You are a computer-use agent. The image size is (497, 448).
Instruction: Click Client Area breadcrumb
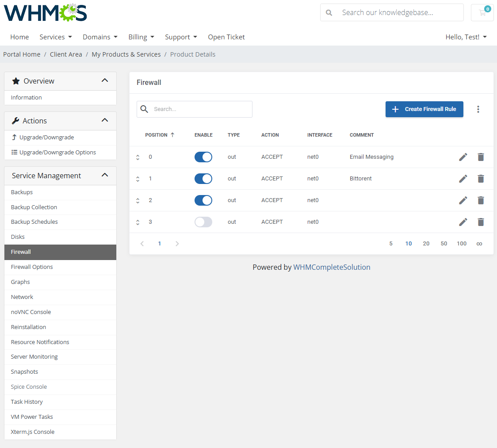tap(66, 54)
